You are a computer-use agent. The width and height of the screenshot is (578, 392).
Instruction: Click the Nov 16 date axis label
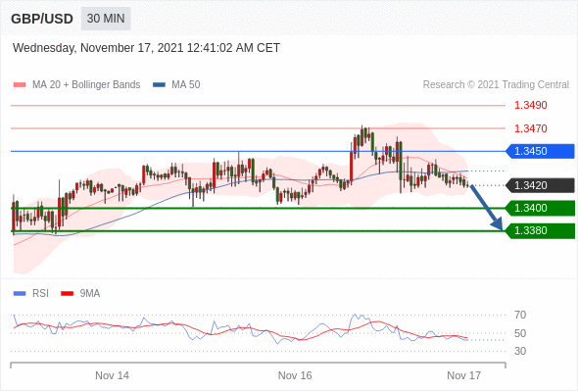(x=295, y=375)
